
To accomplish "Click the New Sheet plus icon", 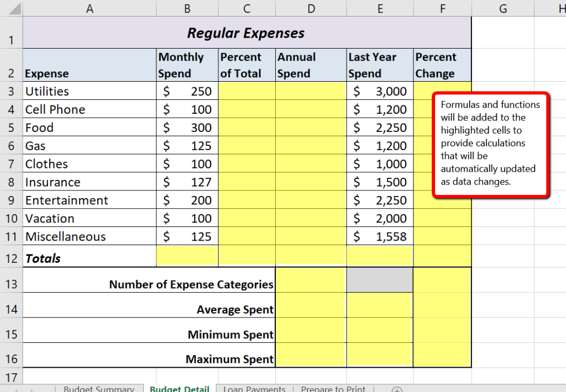I will click(397, 389).
